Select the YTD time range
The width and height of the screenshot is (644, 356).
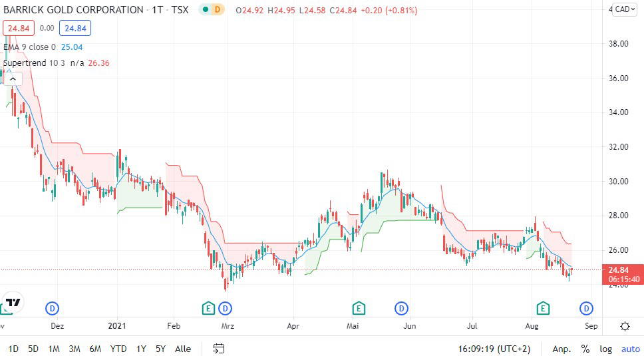[x=118, y=349]
